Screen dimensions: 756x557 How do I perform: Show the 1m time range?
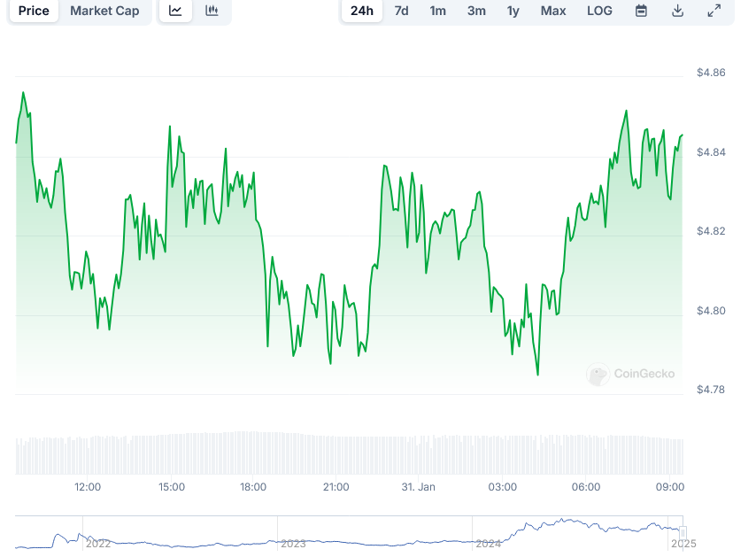point(437,11)
